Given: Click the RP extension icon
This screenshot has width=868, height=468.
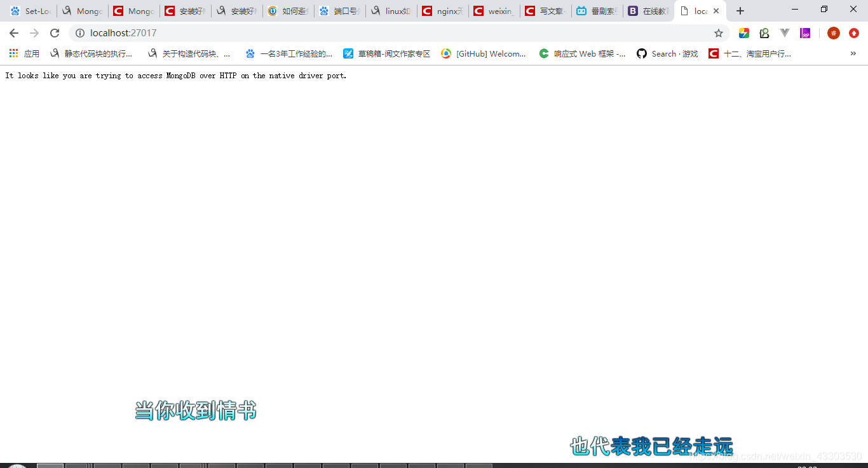Looking at the screenshot, I should click(805, 32).
